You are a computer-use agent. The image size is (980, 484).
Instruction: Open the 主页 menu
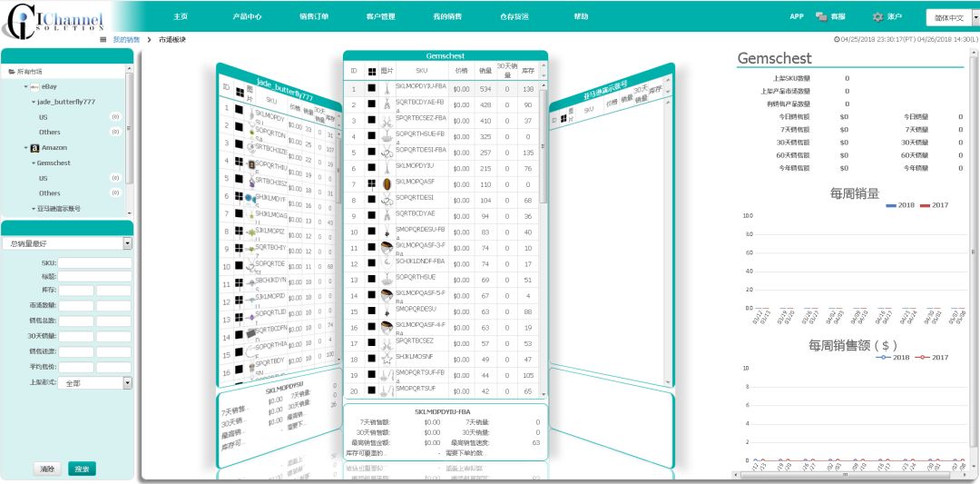(x=181, y=17)
